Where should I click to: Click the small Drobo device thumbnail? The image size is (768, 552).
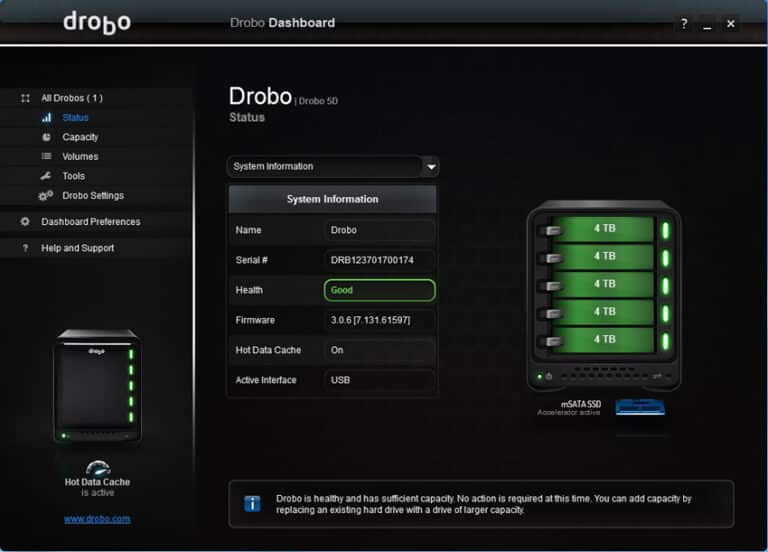tap(97, 385)
